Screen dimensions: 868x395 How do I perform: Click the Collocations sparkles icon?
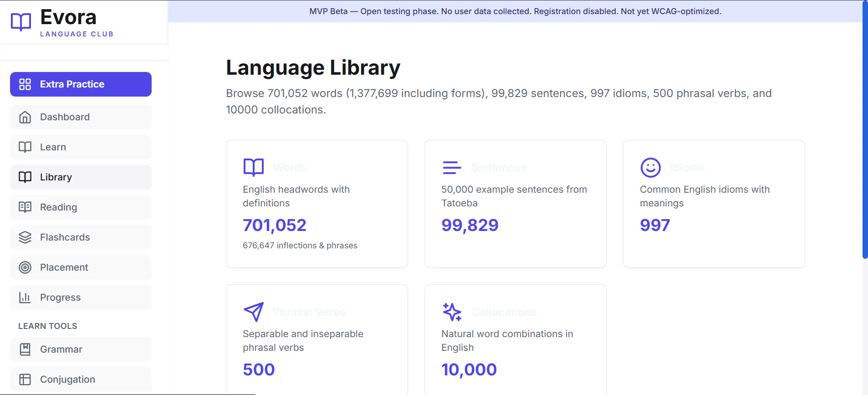[x=452, y=312]
